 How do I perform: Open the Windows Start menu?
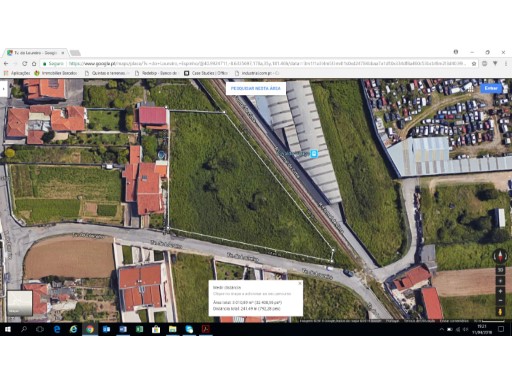(8, 329)
